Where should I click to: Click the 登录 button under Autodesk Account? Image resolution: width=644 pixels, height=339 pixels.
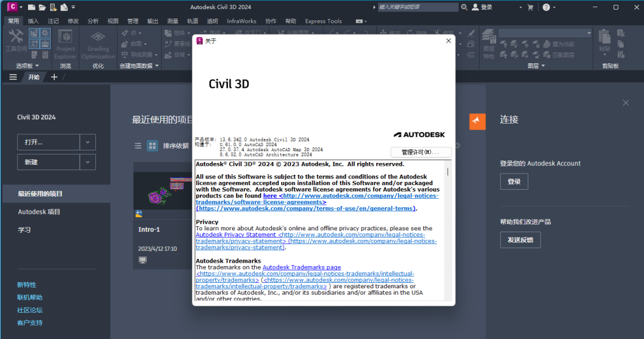coord(514,181)
